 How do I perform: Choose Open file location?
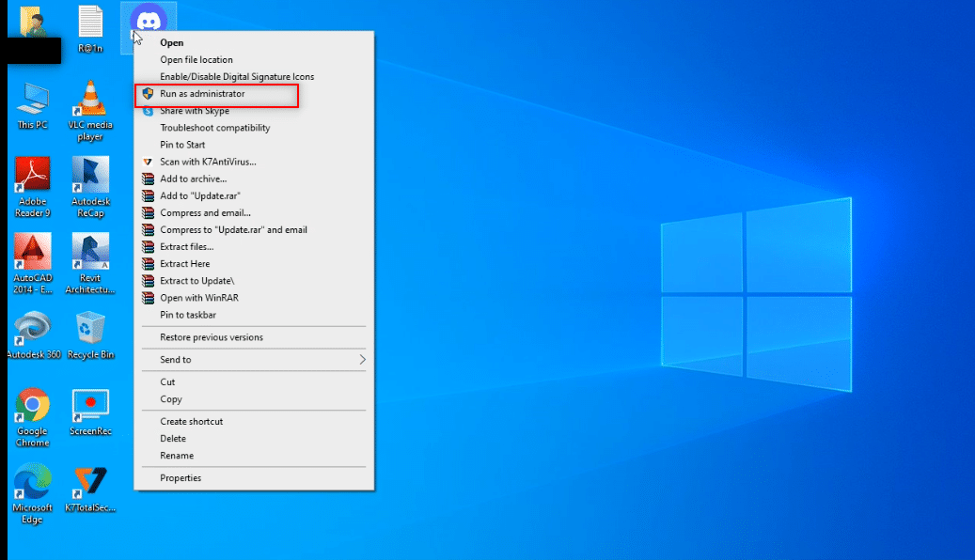pyautogui.click(x=254, y=60)
